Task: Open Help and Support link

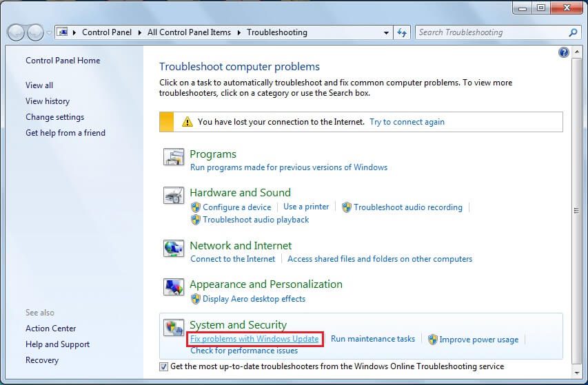Action: coord(58,344)
